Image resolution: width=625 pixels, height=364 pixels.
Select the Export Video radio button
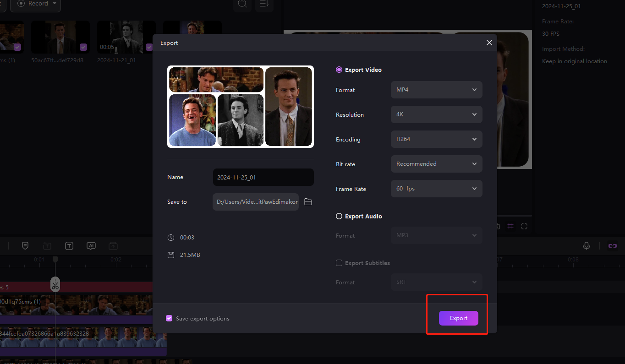[x=339, y=70]
